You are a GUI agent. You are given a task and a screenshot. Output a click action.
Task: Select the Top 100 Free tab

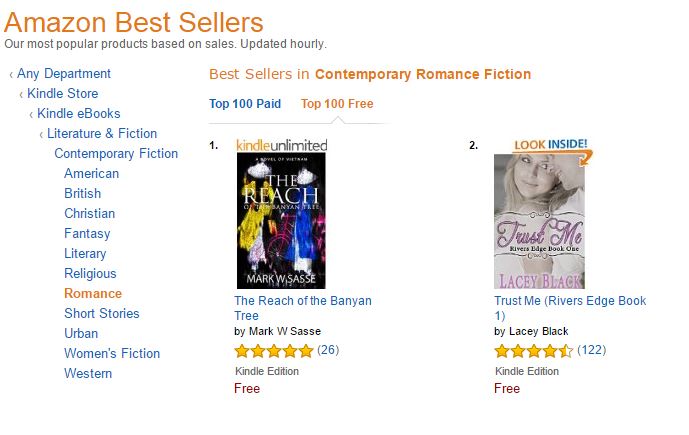[x=337, y=104]
